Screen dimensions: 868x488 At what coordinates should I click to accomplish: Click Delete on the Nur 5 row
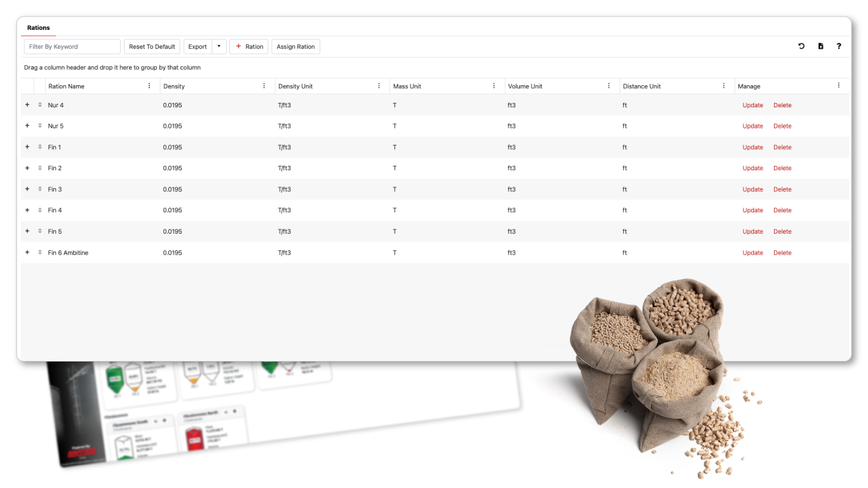[x=782, y=126]
